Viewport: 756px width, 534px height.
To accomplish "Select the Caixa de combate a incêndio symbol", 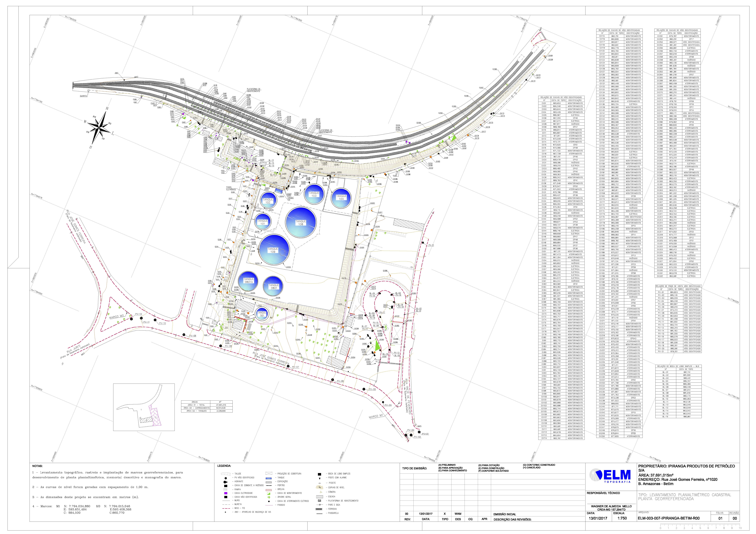I will coord(226,486).
